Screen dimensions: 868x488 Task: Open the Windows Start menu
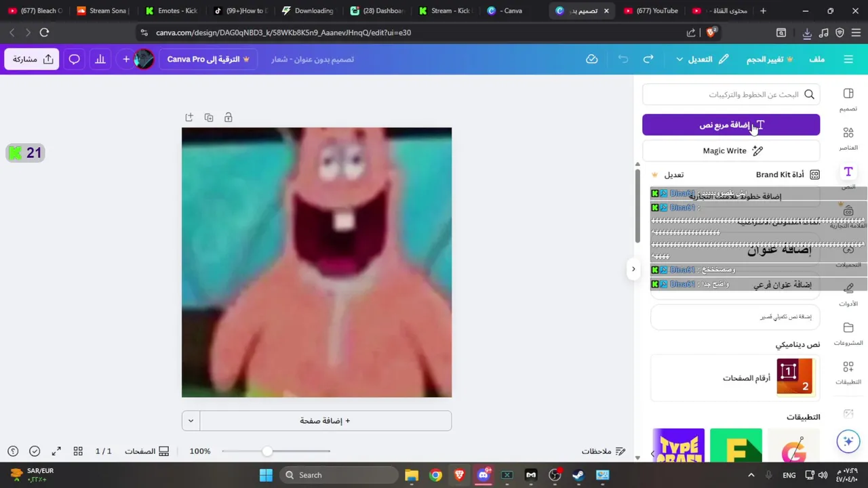point(266,475)
